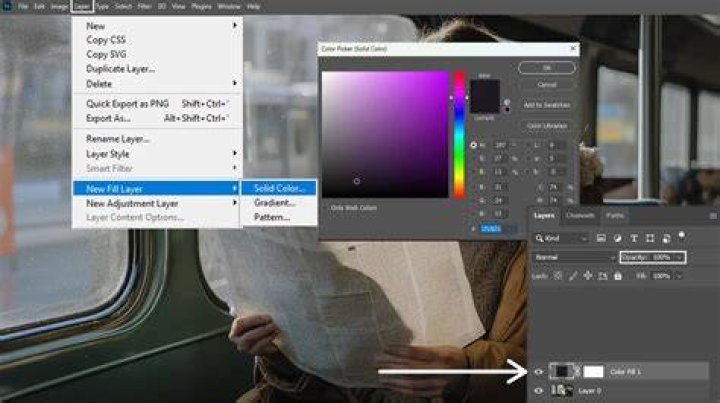Select the H hue radio button
Image resolution: width=720 pixels, height=403 pixels.
473,145
